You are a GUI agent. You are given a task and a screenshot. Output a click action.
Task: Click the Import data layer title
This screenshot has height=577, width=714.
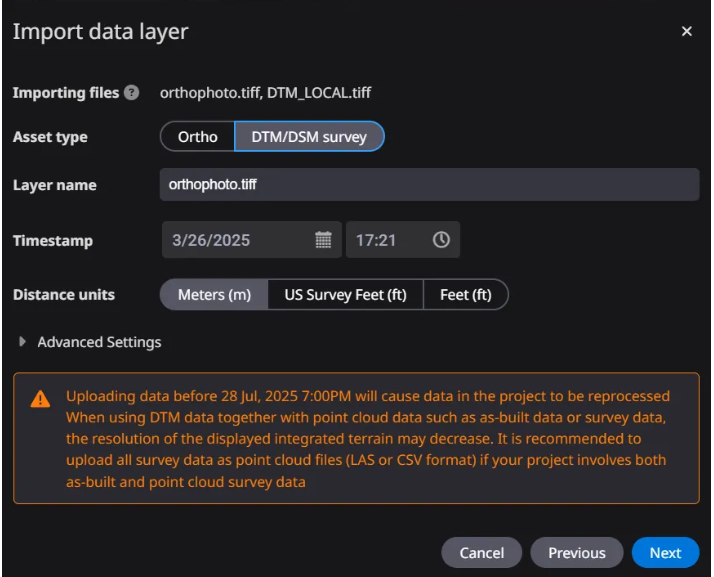tap(100, 32)
